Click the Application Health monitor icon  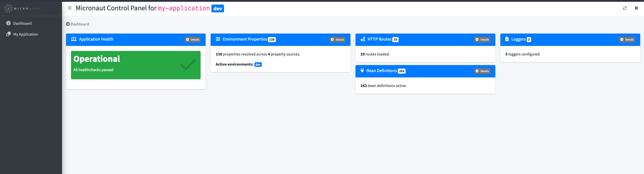click(x=74, y=39)
